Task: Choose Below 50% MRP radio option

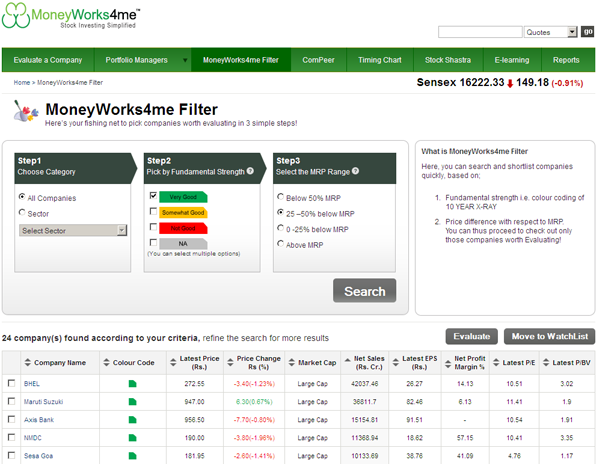Action: point(280,197)
